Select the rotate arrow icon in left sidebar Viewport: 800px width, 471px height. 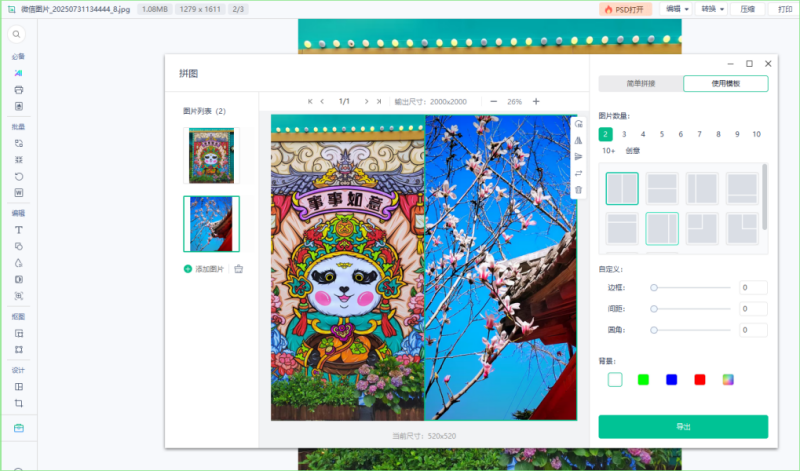[x=18, y=177]
